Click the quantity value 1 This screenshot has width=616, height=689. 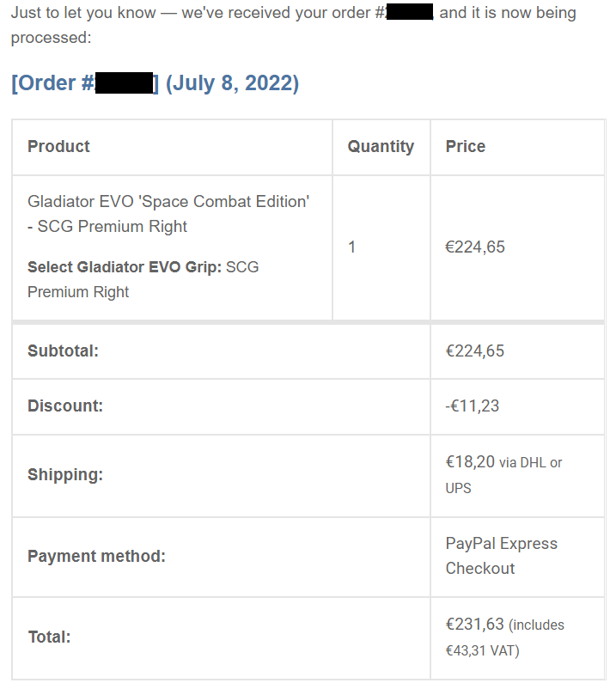[x=352, y=247]
